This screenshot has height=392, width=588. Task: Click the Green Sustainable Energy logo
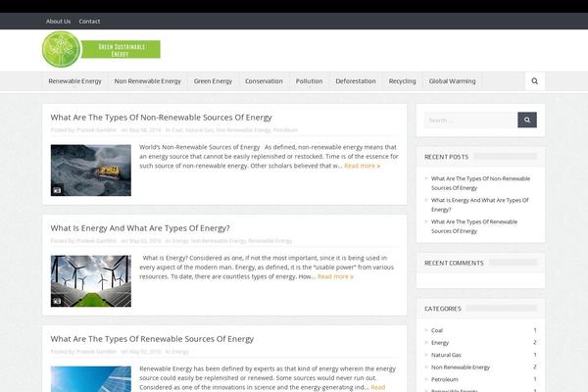click(101, 50)
